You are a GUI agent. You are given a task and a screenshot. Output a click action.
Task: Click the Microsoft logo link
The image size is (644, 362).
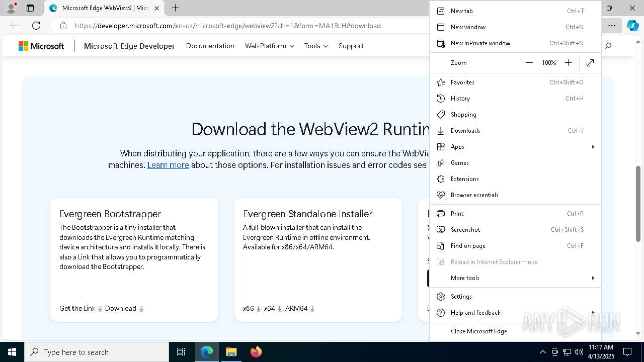41,46
